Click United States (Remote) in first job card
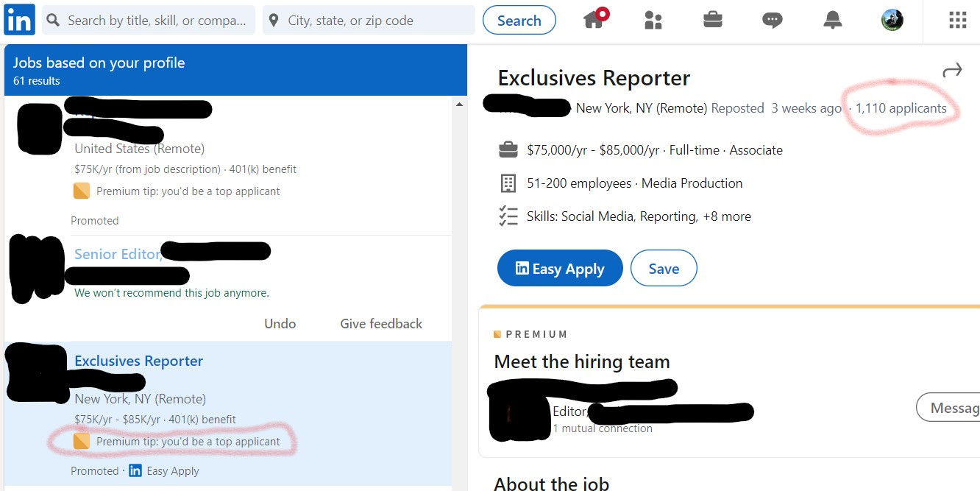This screenshot has height=491, width=980. 140,149
